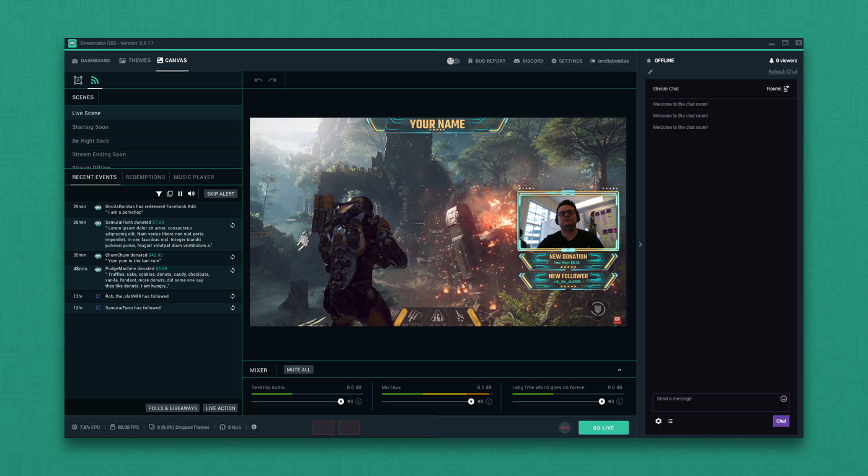Select the Recent Events tab
Screen dimensions: 868x476
point(94,177)
